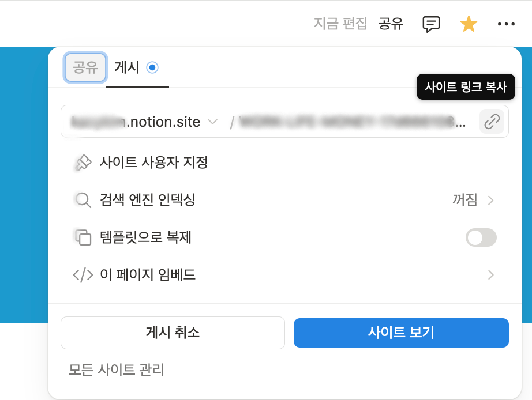Viewport: 532px width, 400px height.
Task: Expand the 이 페이지 임베드 row
Action: [491, 275]
